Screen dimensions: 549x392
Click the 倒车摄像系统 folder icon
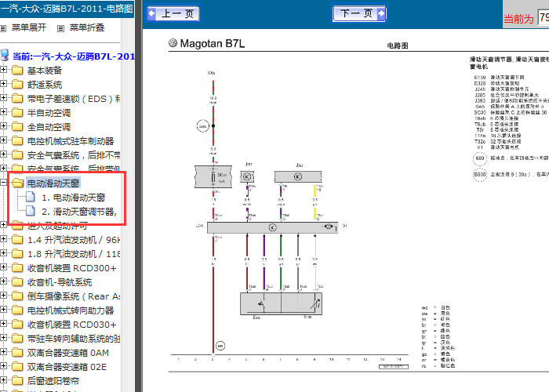pyautogui.click(x=17, y=296)
